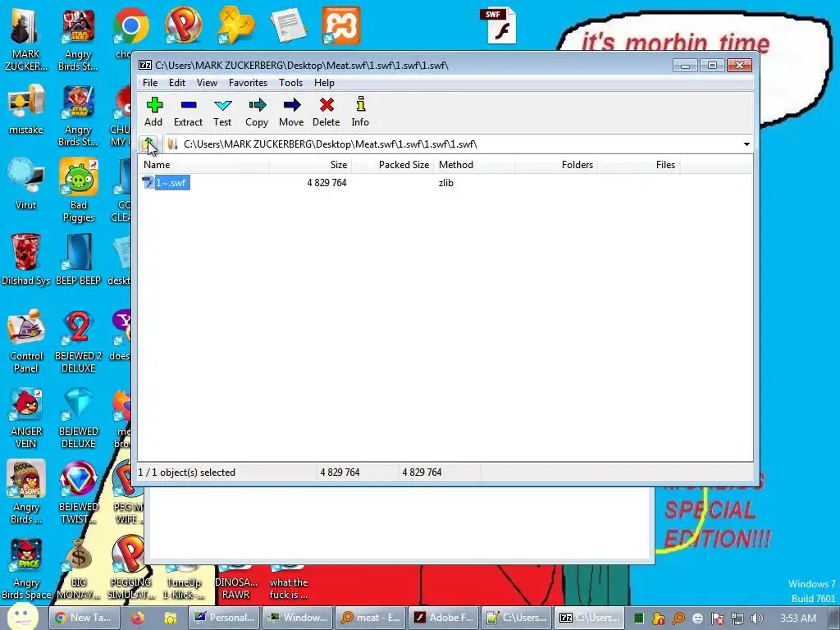
Task: Open the Edit menu
Action: click(x=177, y=83)
